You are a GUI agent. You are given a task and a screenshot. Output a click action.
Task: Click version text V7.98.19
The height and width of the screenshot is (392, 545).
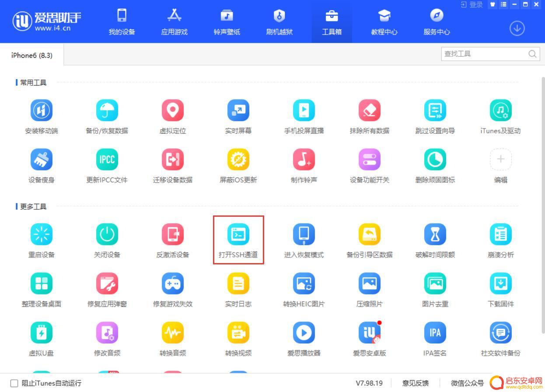tap(369, 383)
